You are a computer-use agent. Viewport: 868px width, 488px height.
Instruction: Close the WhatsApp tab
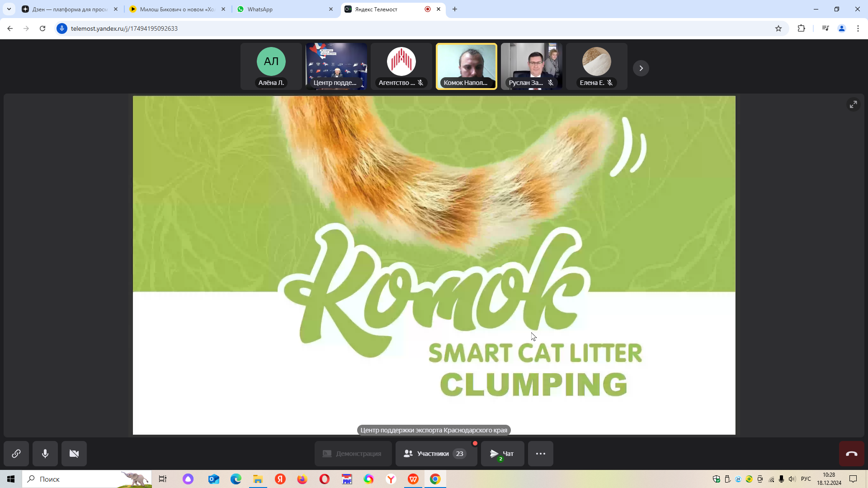[x=331, y=9]
